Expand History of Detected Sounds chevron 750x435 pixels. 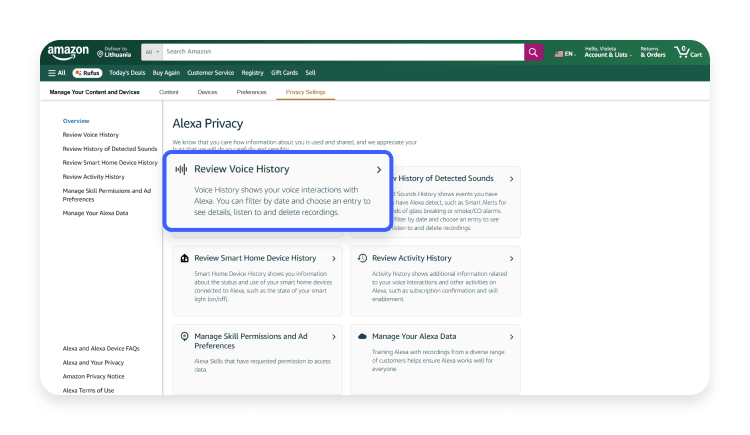[511, 178]
